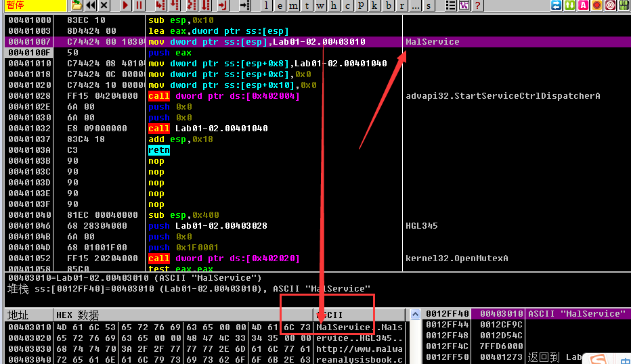The height and width of the screenshot is (364, 631).
Task: Click the Go to address arrow icon
Action: [244, 5]
